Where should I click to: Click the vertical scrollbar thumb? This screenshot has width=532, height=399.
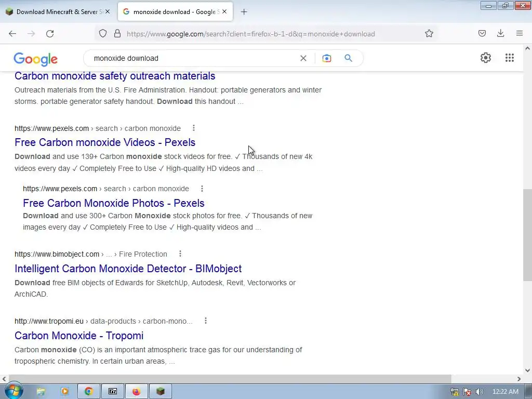[x=527, y=235]
